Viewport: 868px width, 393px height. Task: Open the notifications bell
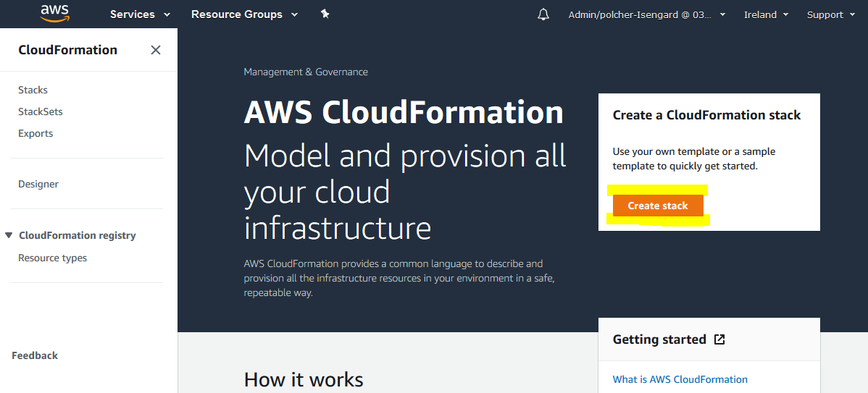tap(543, 14)
